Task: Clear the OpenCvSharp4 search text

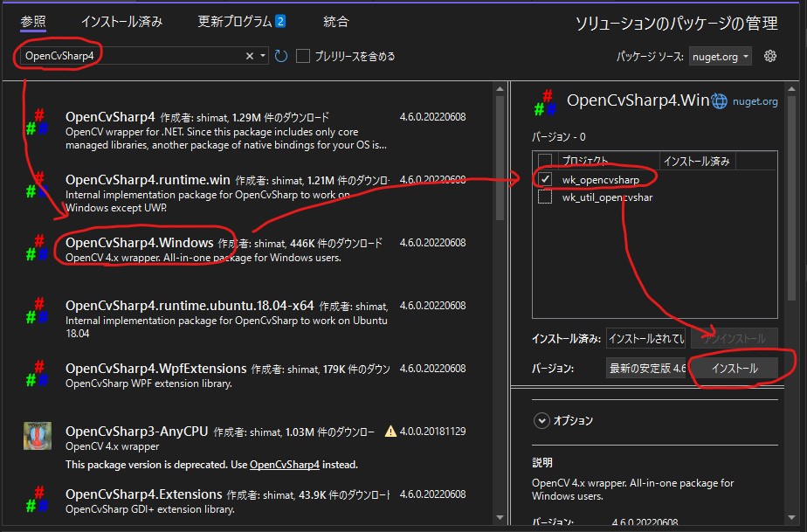Action: 250,56
